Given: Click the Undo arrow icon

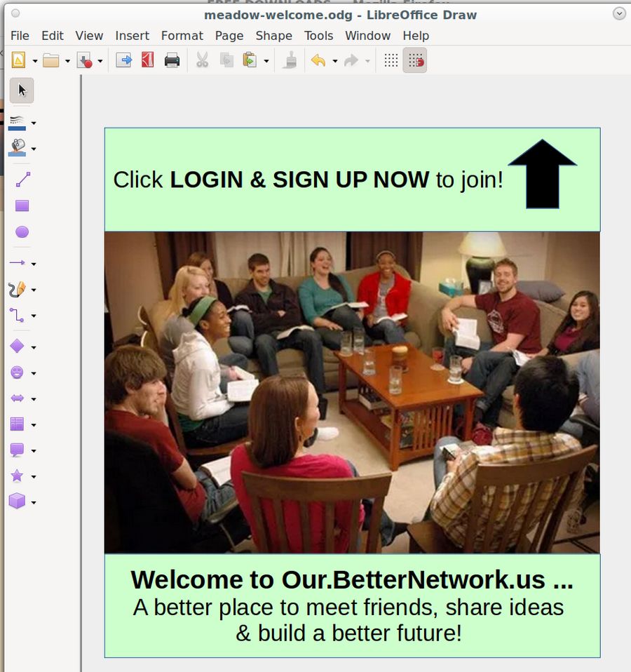Looking at the screenshot, I should pyautogui.click(x=318, y=61).
